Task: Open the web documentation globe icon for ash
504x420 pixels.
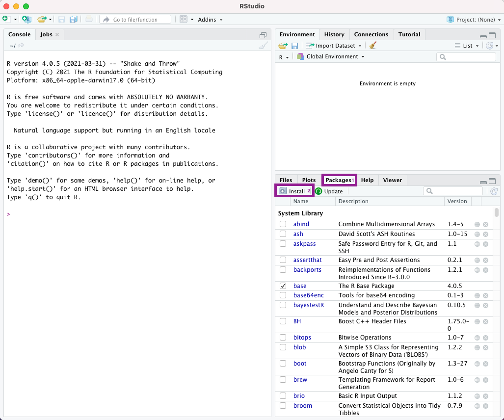Action: (x=477, y=234)
